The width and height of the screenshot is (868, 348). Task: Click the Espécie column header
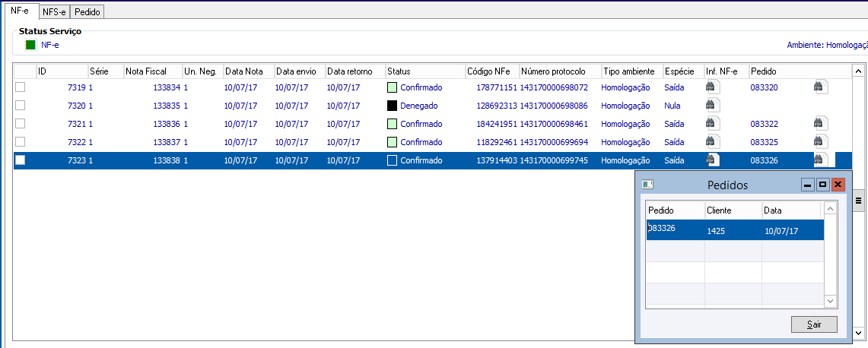click(684, 71)
